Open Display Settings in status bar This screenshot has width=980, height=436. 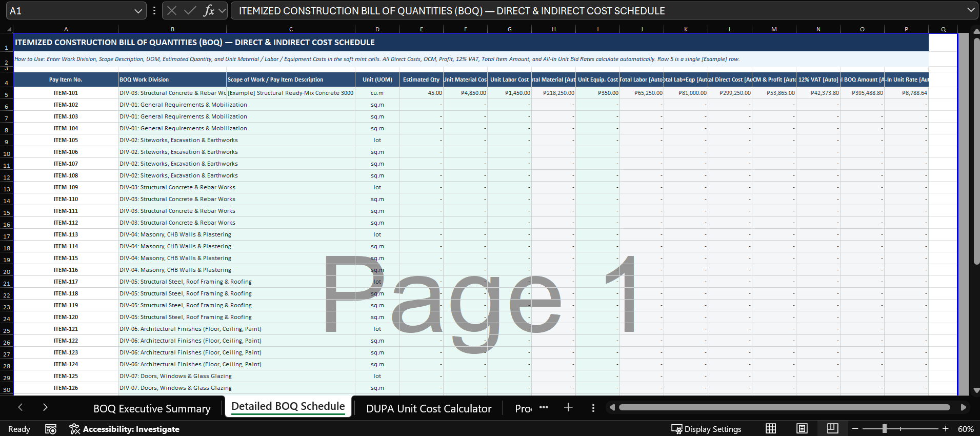tap(707, 429)
